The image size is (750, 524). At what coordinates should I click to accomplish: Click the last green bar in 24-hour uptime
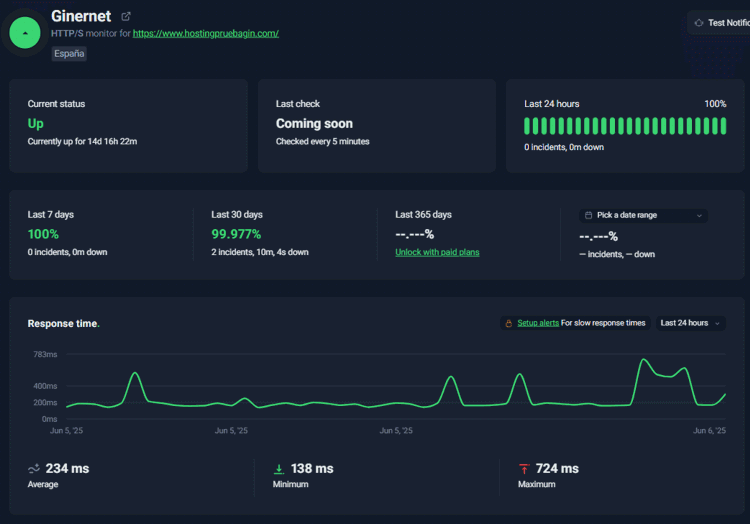pos(723,126)
